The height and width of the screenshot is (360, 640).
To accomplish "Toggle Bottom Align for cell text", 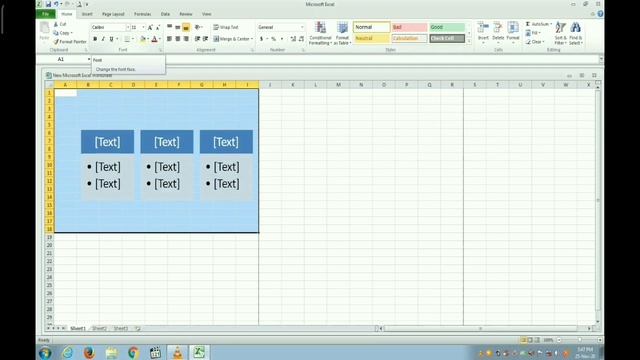I will click(186, 27).
